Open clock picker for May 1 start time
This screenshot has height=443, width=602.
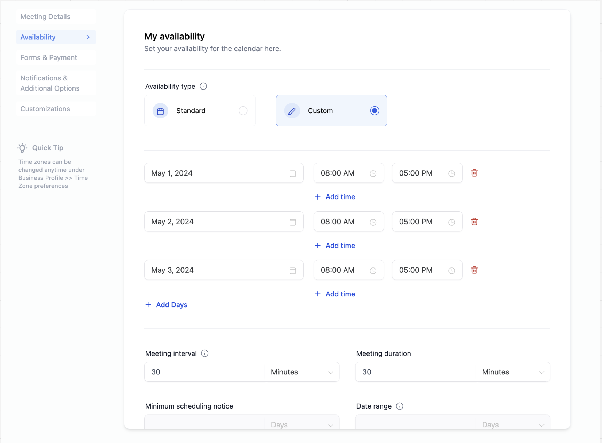(373, 174)
